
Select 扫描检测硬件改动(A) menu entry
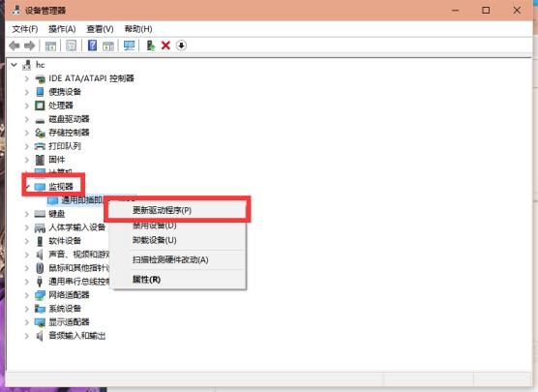(x=170, y=259)
